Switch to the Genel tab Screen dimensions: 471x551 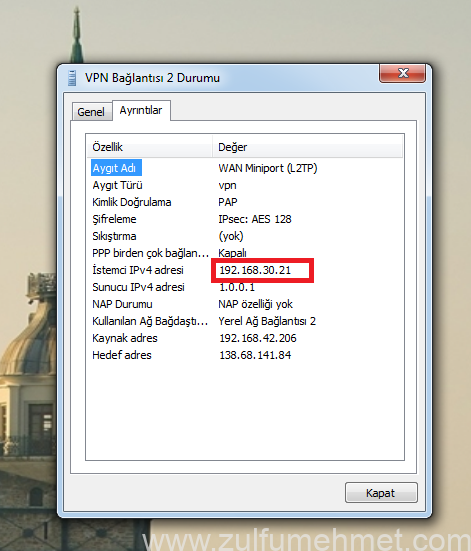[x=91, y=112]
